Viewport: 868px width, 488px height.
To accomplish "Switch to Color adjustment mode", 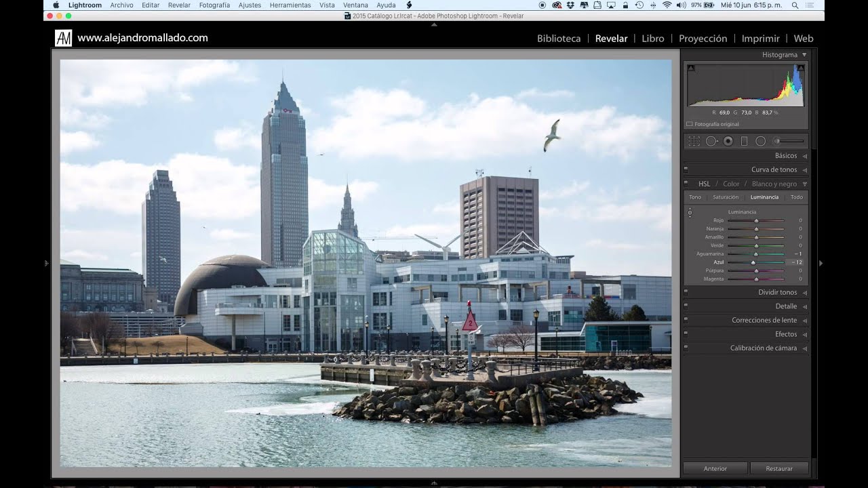I will pyautogui.click(x=731, y=184).
